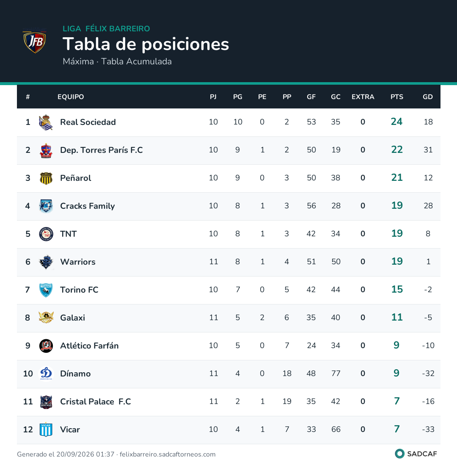Viewport: 457px width, 476px height.
Task: Select the Real Sociedad team name
Action: coord(88,122)
